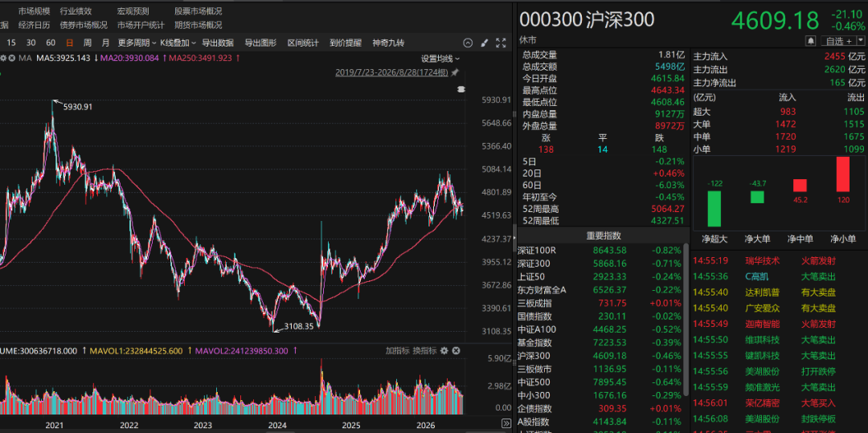Open the paintbrush drawing tool
Screen dimensions: 868x433
(x=485, y=43)
